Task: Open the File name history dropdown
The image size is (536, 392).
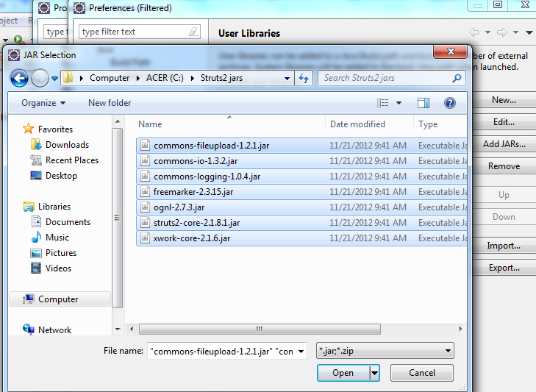Action: 301,352
